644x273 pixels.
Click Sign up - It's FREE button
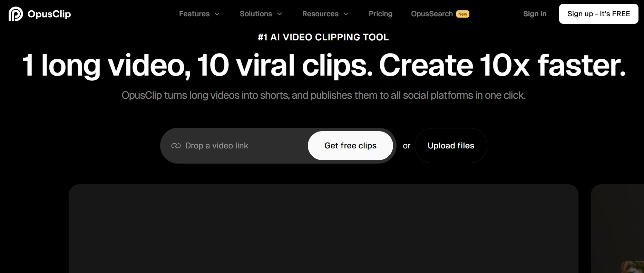pos(598,14)
